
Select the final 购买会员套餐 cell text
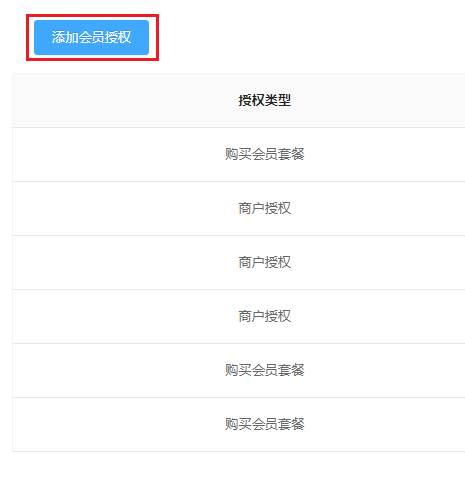(x=265, y=425)
